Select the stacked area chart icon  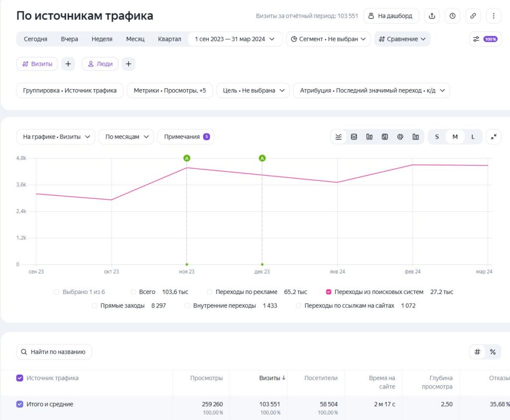click(354, 137)
